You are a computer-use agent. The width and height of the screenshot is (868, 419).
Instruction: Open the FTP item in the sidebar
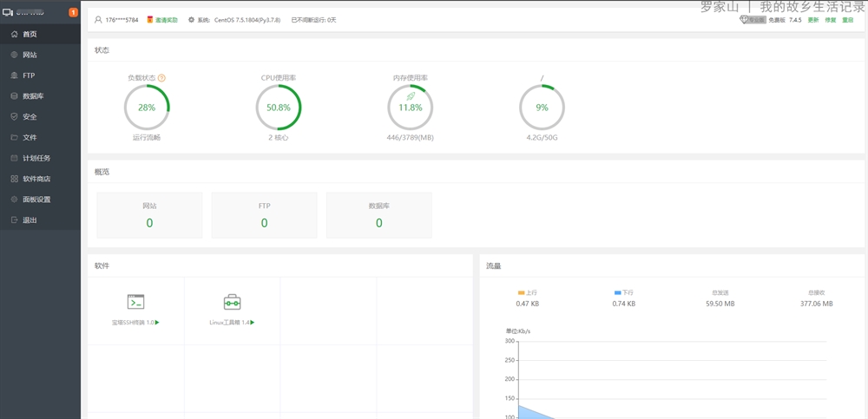point(40,75)
